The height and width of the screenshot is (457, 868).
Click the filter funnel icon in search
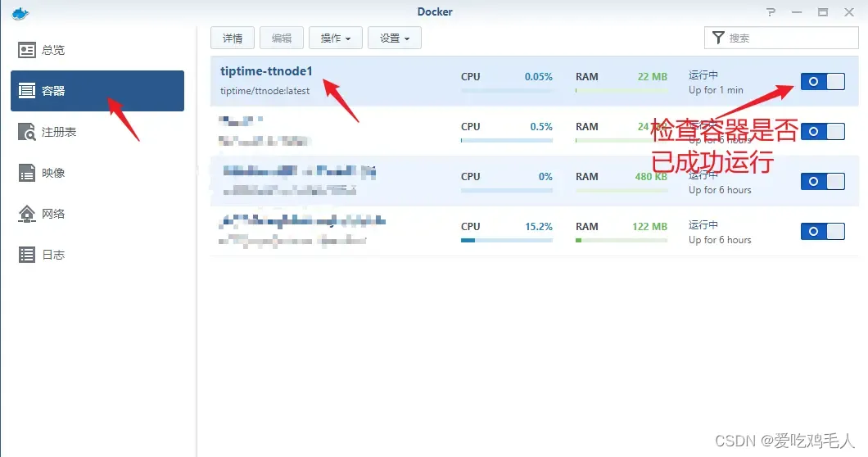[718, 38]
